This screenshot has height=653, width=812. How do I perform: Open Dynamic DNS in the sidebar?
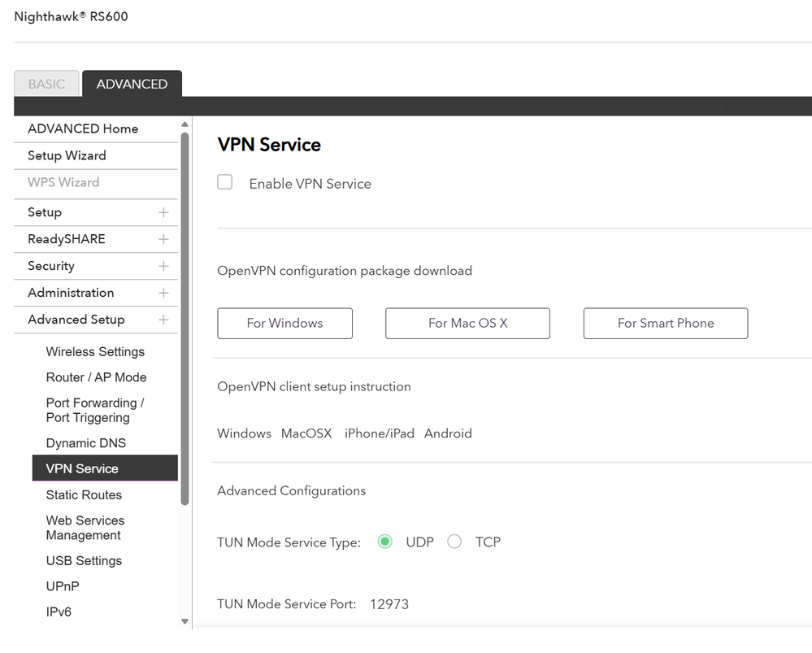coord(86,443)
